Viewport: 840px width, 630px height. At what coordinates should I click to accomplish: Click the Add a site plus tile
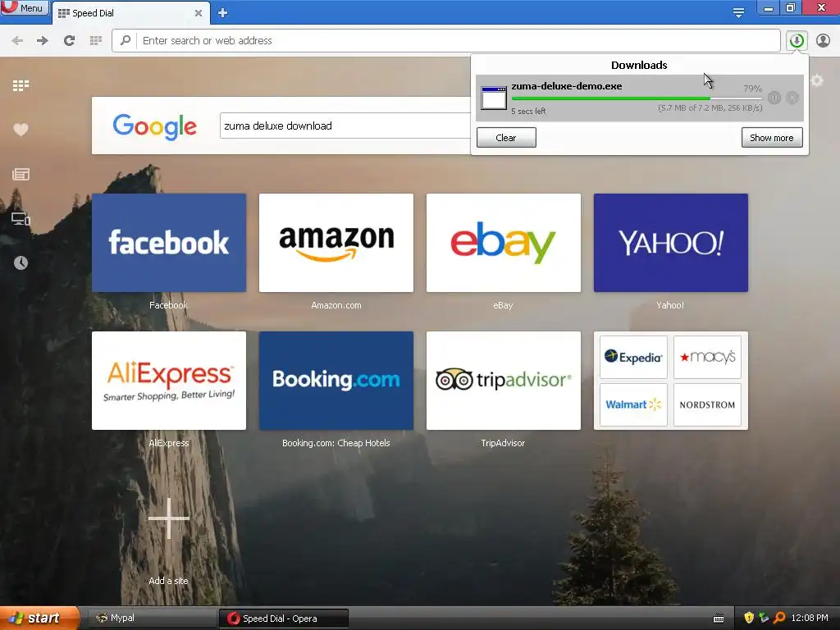click(x=169, y=518)
